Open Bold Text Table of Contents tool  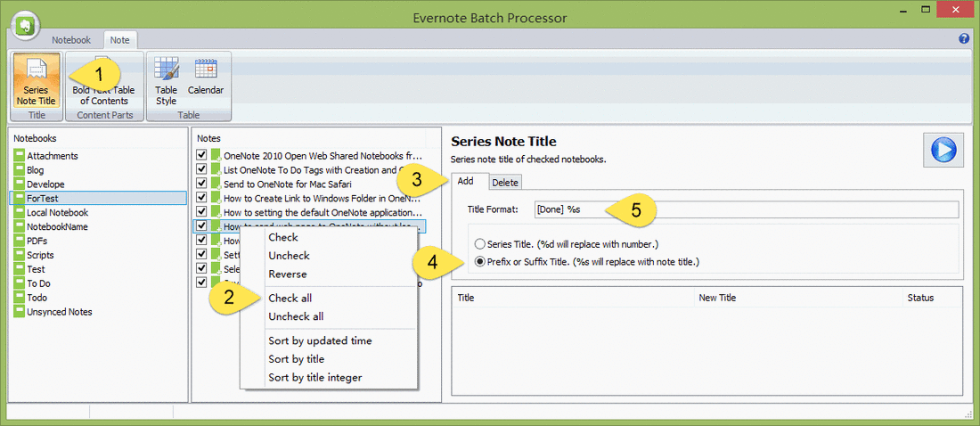(104, 79)
